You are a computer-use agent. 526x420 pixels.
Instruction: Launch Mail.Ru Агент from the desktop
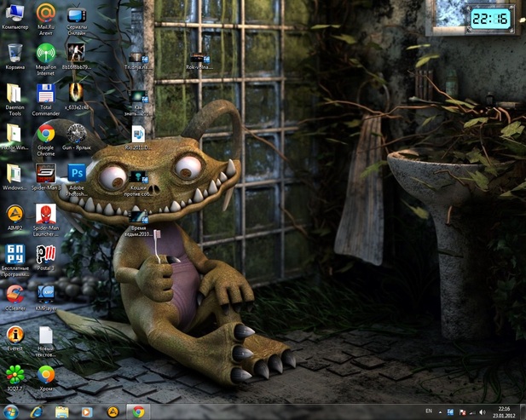(46, 19)
